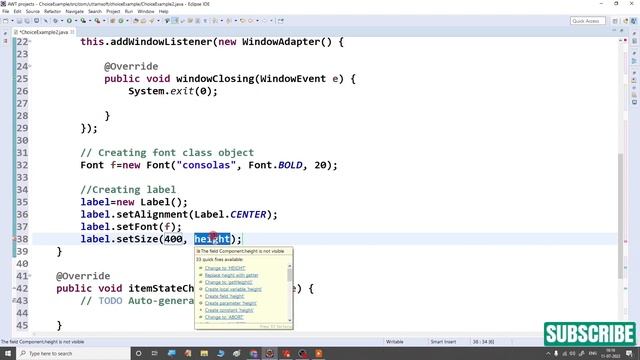Click quick fix Create constant 'height'

(x=229, y=310)
